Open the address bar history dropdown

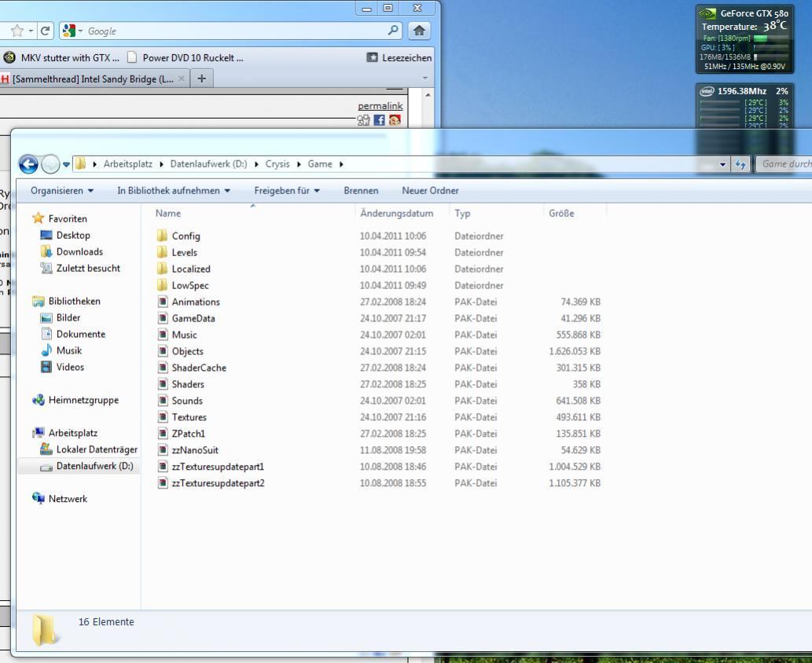click(x=722, y=165)
